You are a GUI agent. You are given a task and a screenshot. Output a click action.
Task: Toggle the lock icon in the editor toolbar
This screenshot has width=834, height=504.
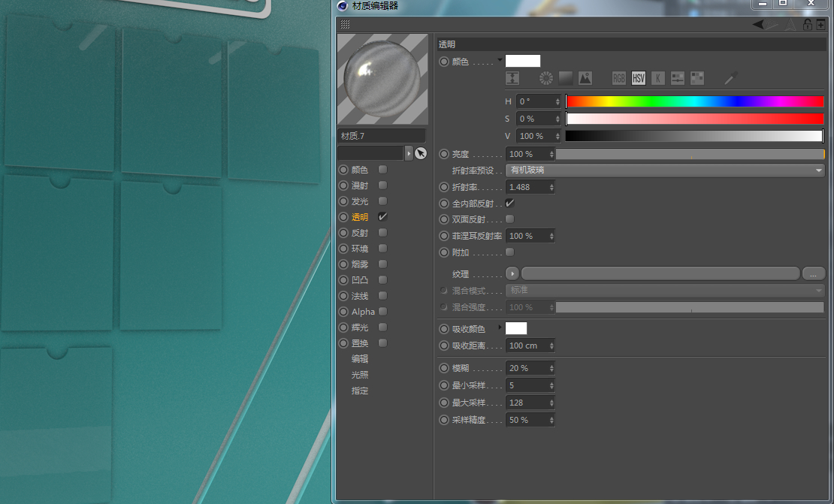click(x=808, y=25)
